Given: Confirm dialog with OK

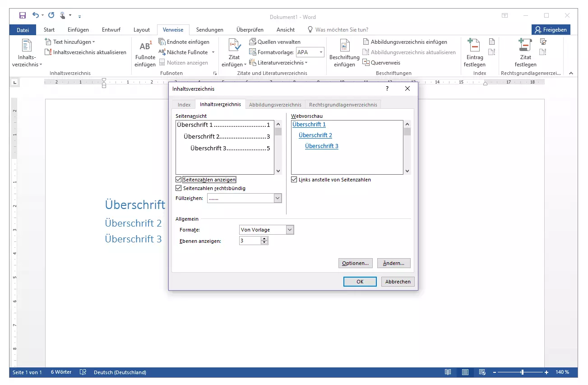Looking at the screenshot, I should click(360, 282).
